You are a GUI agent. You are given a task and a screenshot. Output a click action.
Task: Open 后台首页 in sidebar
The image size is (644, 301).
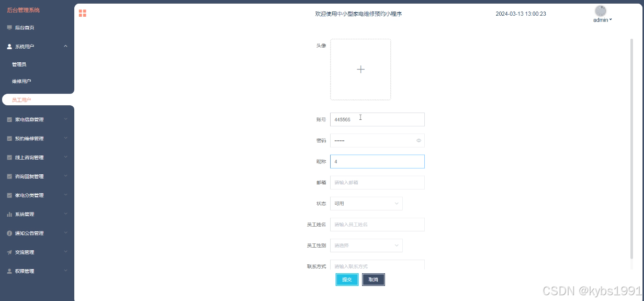[24, 27]
